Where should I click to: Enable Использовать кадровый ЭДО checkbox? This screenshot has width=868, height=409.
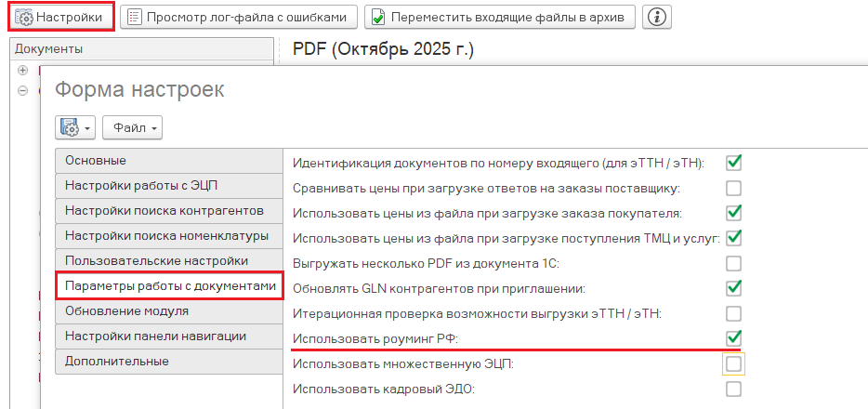[x=733, y=389]
